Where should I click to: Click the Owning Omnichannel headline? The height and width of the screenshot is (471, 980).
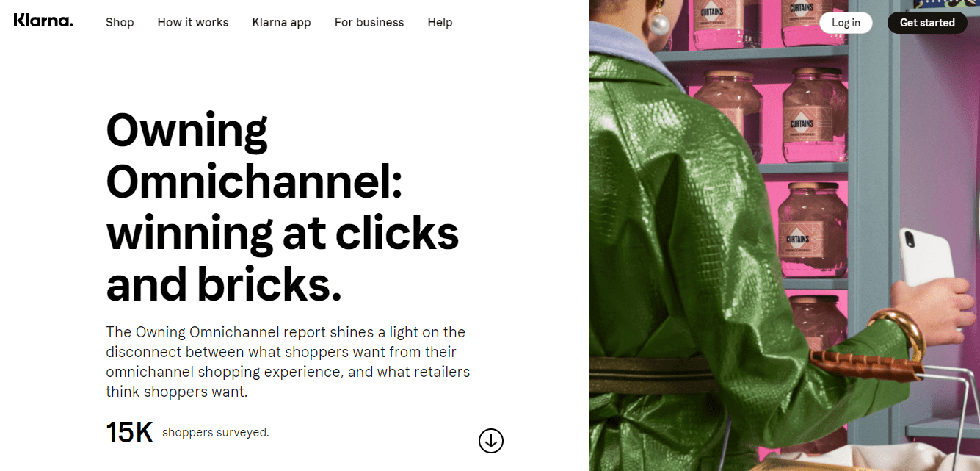coord(283,207)
